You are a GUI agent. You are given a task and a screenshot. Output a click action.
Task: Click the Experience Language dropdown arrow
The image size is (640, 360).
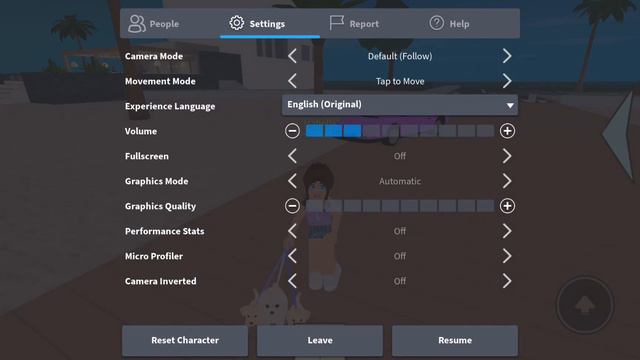pyautogui.click(x=510, y=105)
